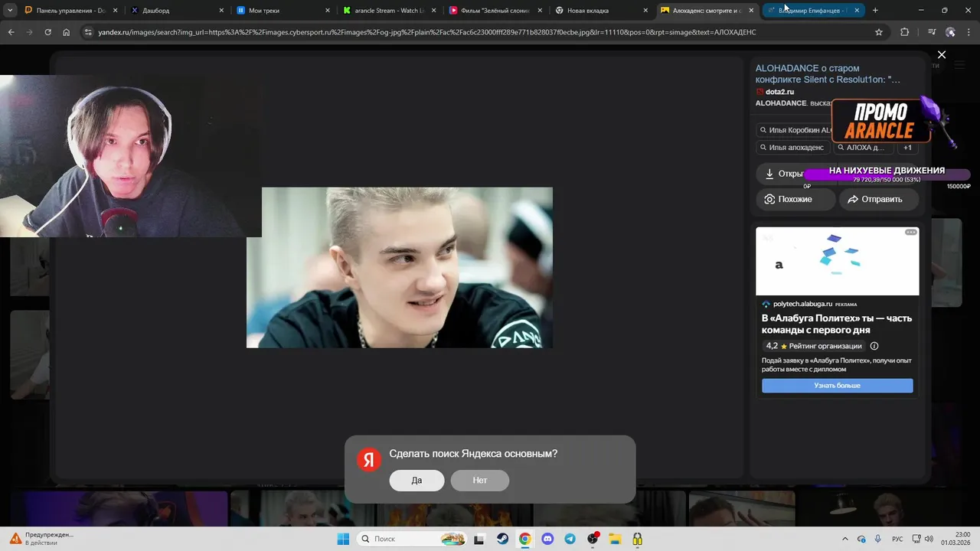The height and width of the screenshot is (551, 980).
Task: Click the microphone tray icon
Action: [x=877, y=539]
